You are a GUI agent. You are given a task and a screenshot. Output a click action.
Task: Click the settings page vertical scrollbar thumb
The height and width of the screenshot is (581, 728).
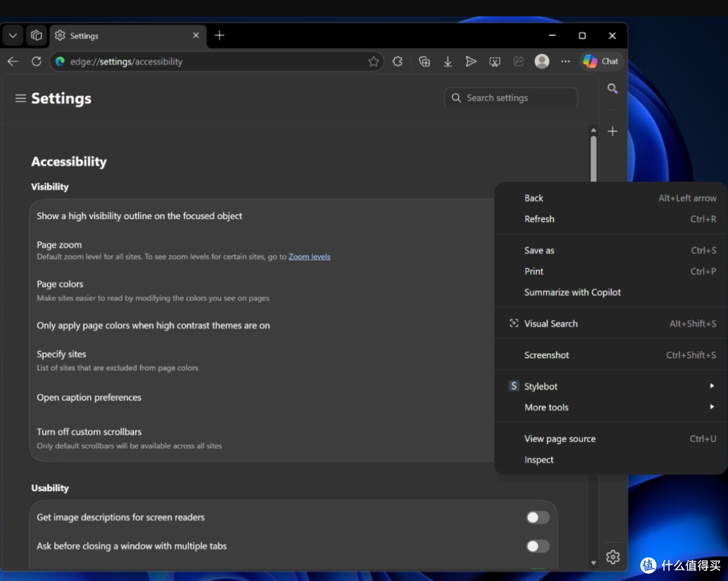coord(593,159)
